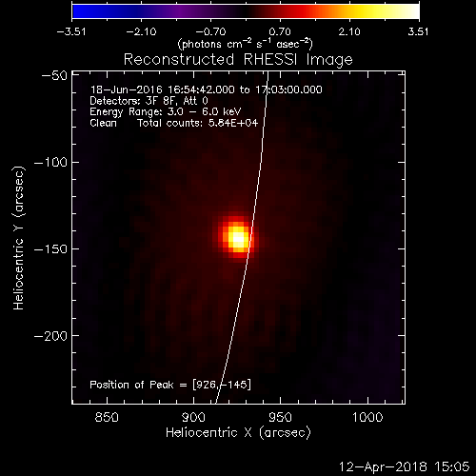
Task: Click the 950 X-axis tick label
Action: pyautogui.click(x=280, y=417)
